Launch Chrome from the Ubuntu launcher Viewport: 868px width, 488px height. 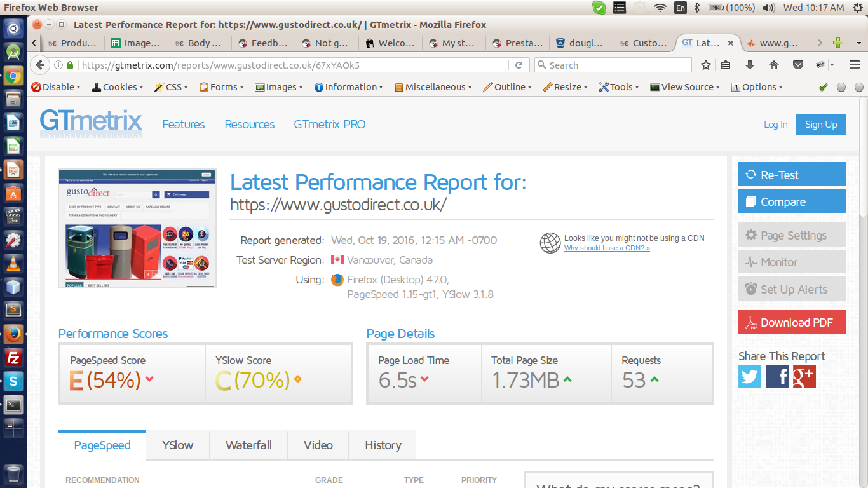pos(13,76)
